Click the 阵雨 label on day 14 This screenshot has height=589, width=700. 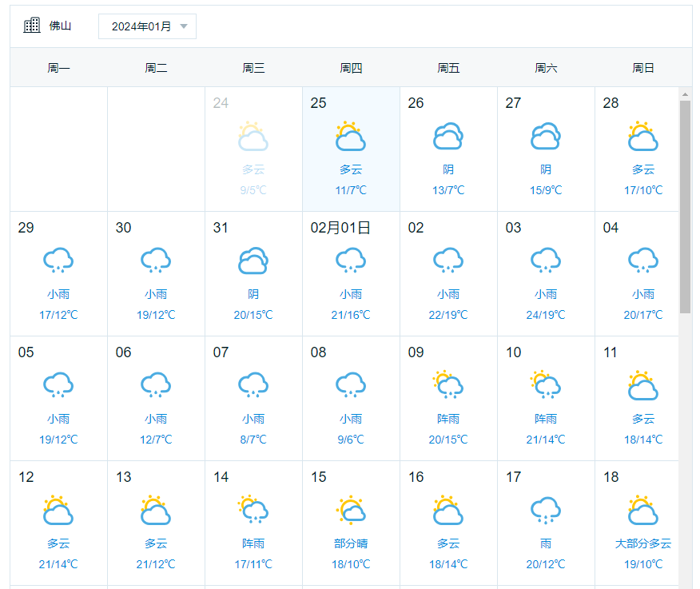pos(253,543)
